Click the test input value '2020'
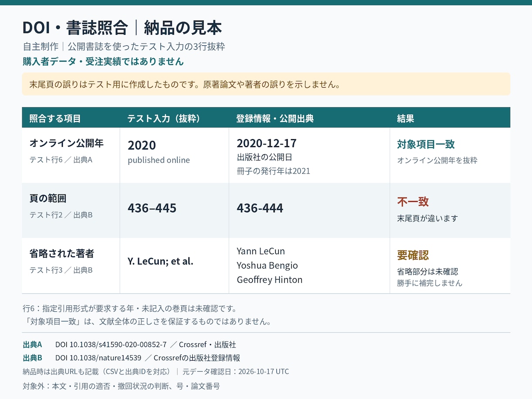This screenshot has width=532, height=399. pyautogui.click(x=142, y=145)
